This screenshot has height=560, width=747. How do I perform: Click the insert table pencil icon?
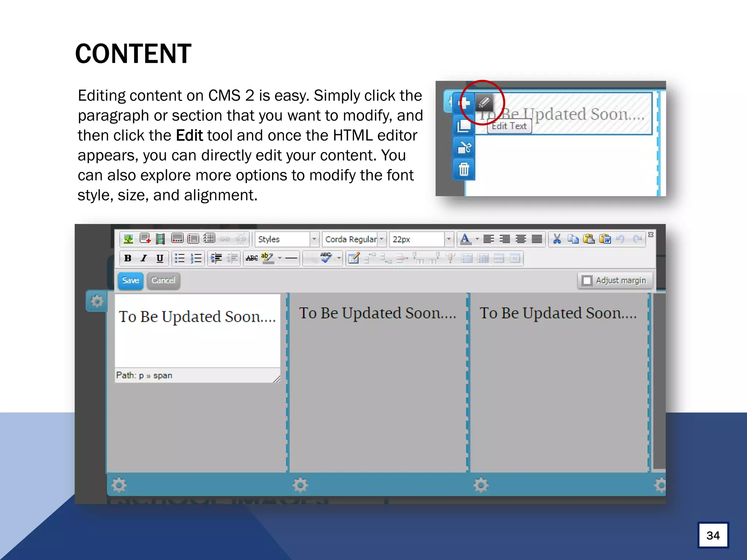(353, 258)
